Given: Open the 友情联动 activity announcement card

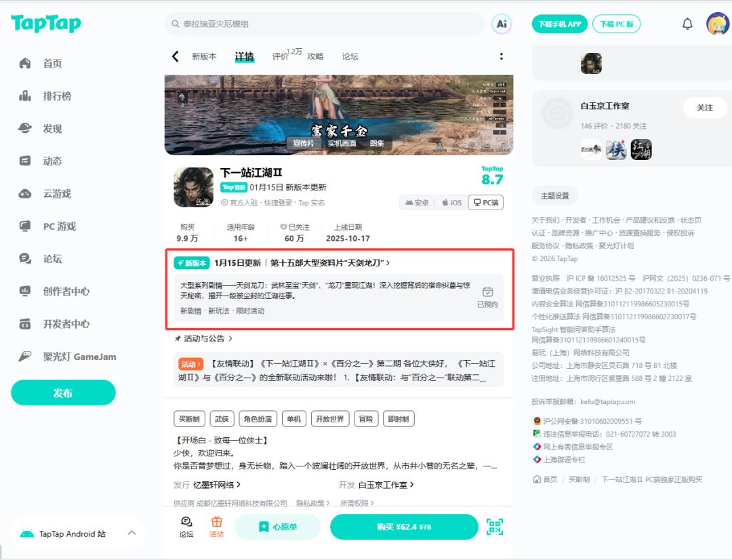Looking at the screenshot, I should 338,370.
